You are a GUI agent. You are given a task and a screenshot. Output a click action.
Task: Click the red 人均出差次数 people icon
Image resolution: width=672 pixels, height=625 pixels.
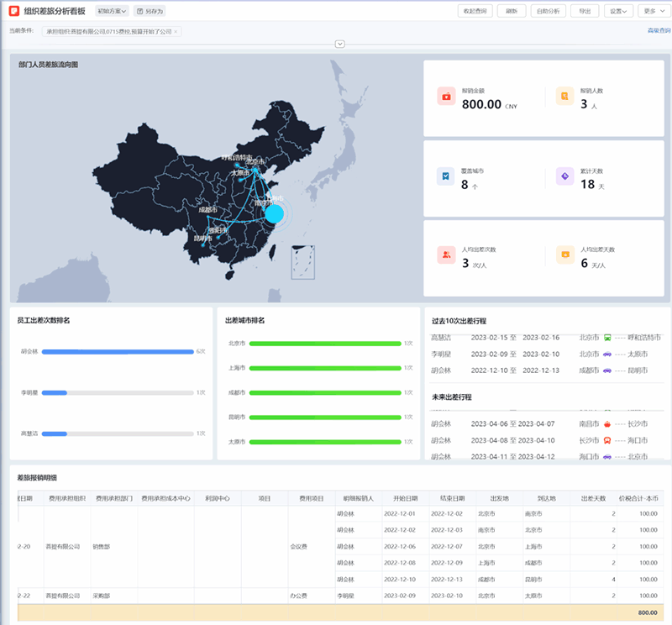(x=446, y=255)
